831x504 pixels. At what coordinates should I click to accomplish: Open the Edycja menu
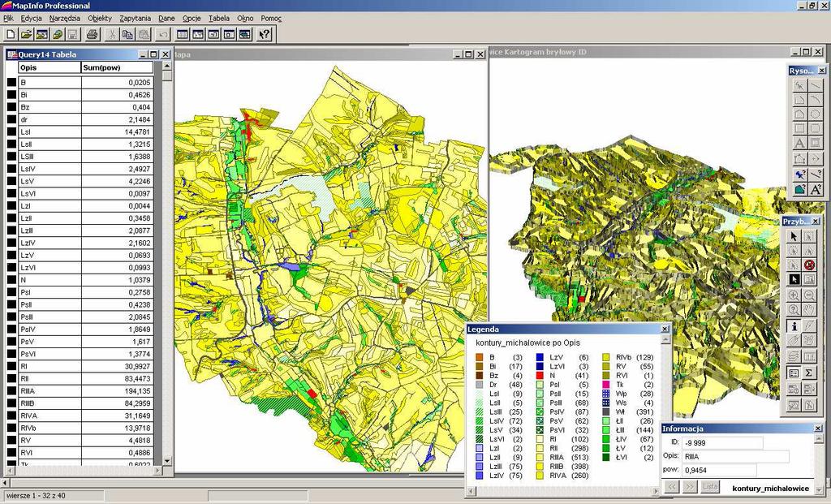[x=32, y=18]
